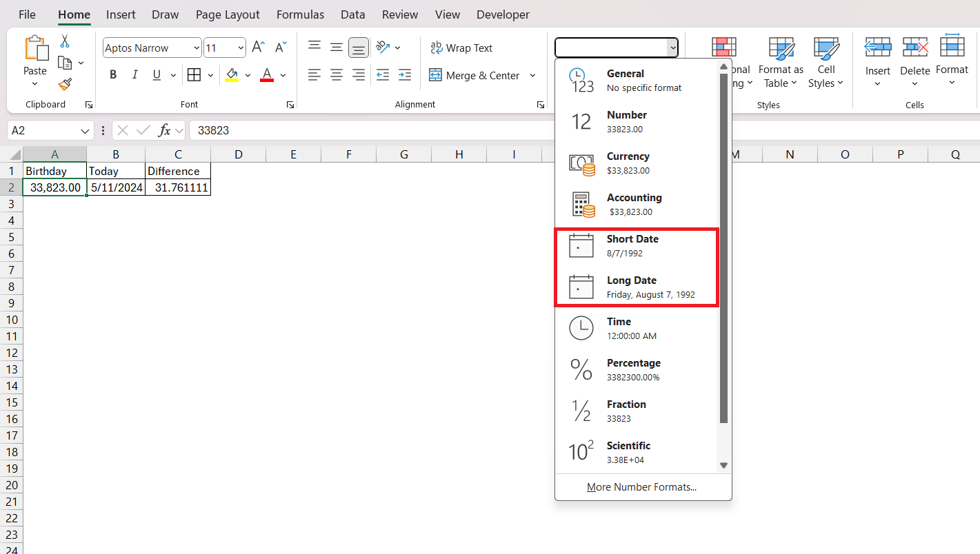Decrease the indent
The width and height of the screenshot is (980, 554).
coord(383,75)
